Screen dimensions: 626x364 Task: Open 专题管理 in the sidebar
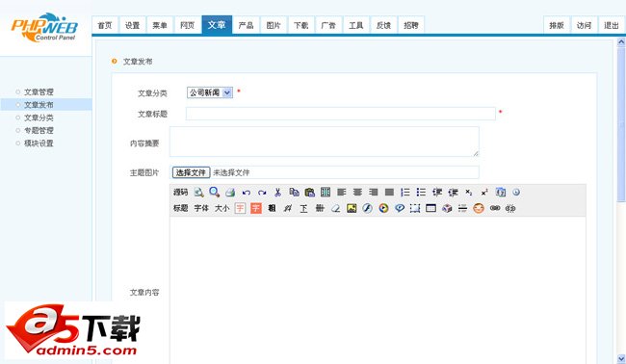39,130
